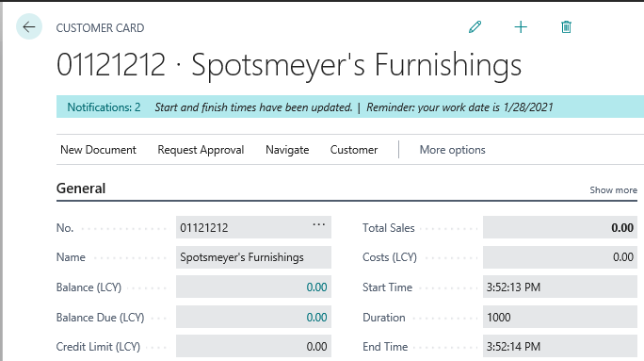Click the Duration field label
This screenshot has width=644, height=361.
pos(383,318)
